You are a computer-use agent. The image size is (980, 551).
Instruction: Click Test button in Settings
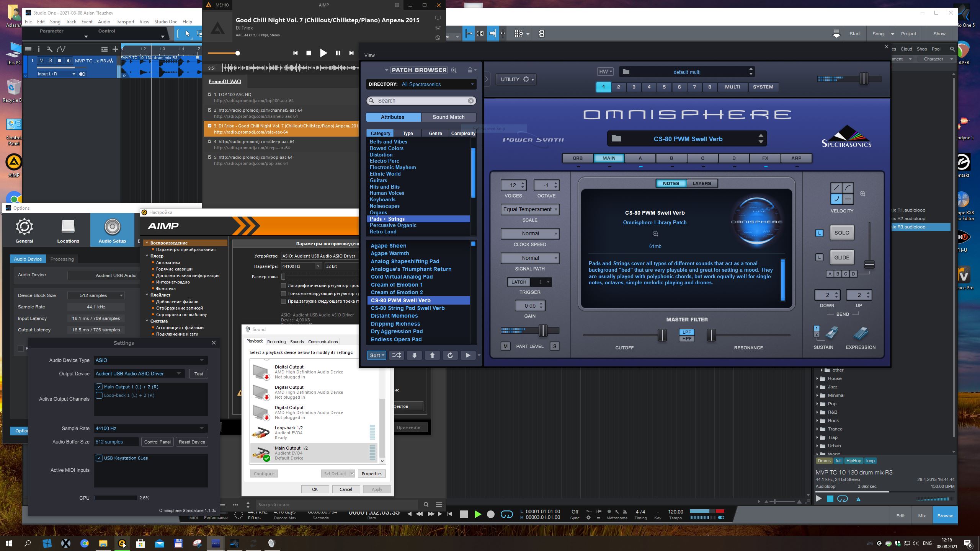198,374
